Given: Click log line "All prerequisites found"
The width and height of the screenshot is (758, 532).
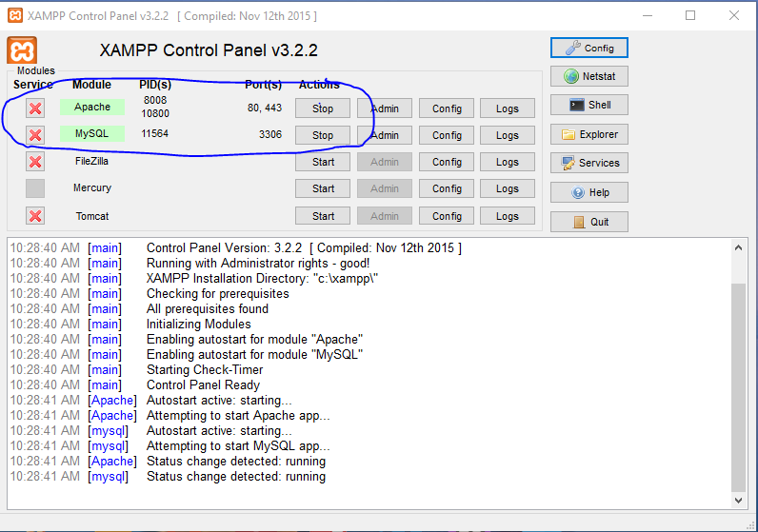Looking at the screenshot, I should pos(208,308).
